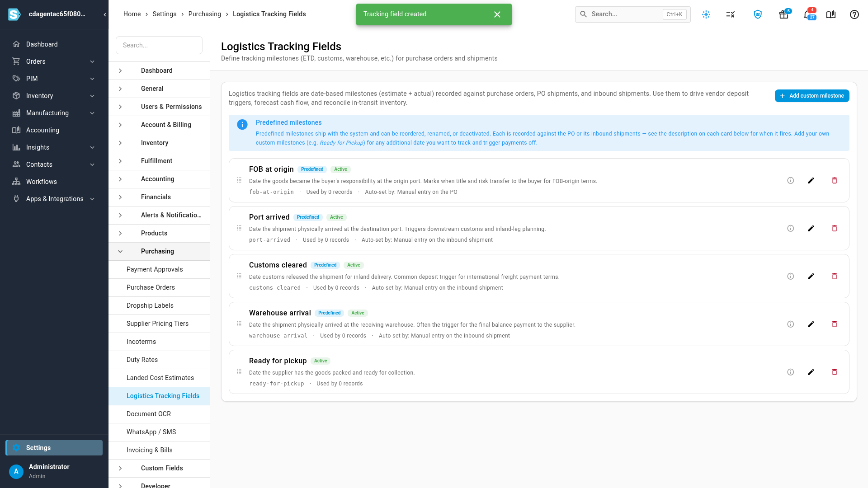Click Add custom milestone button
Viewport: 868px width, 488px height.
(812, 96)
